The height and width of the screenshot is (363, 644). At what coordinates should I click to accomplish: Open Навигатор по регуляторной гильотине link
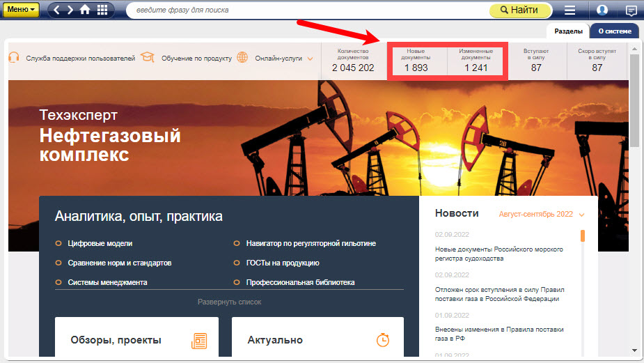(x=311, y=243)
